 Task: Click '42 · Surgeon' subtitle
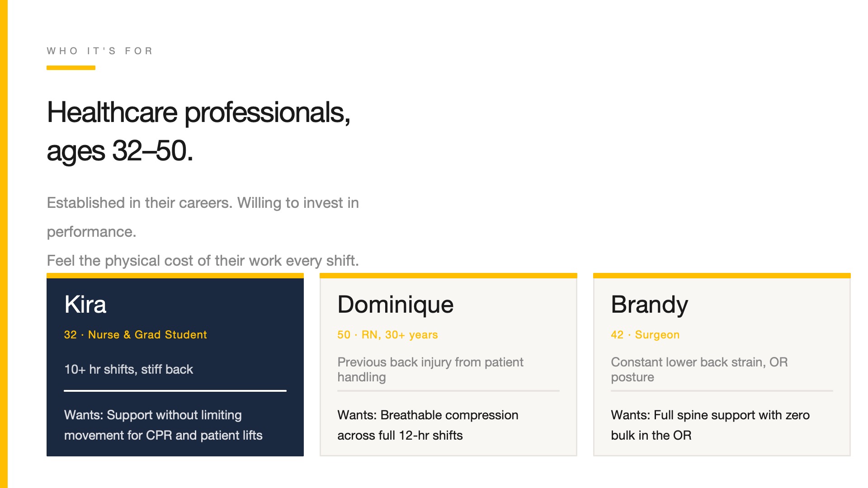coord(645,335)
